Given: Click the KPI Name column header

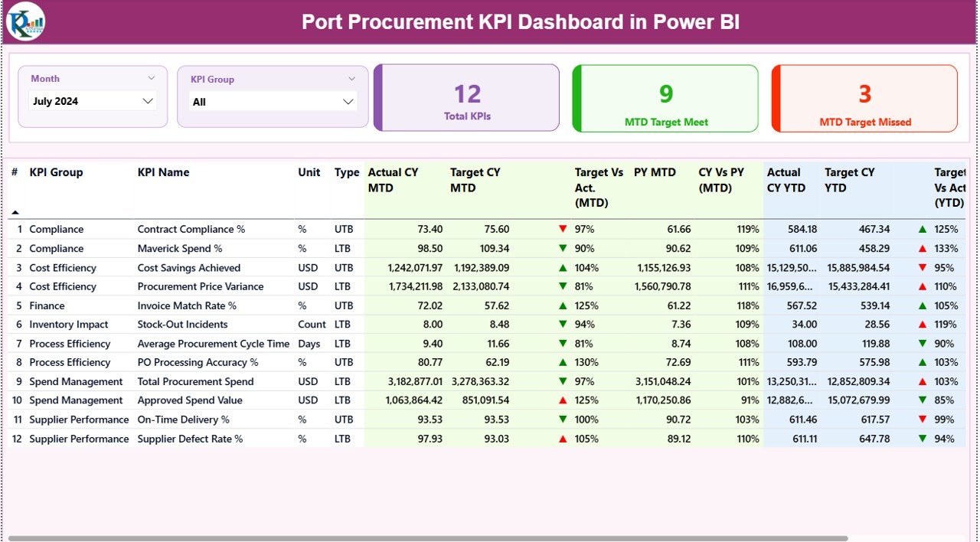Looking at the screenshot, I should [165, 172].
